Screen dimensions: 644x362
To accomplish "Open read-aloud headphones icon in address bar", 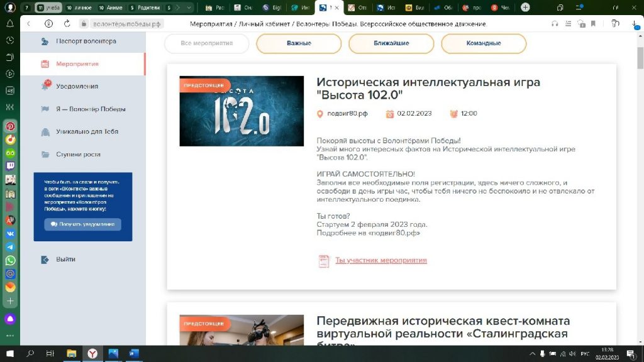I will 555,24.
